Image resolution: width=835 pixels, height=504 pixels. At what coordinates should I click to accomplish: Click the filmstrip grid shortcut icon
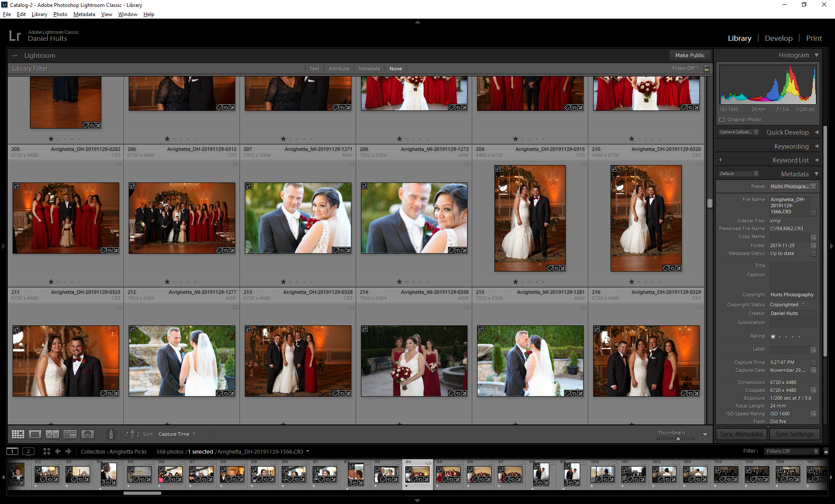(x=47, y=451)
